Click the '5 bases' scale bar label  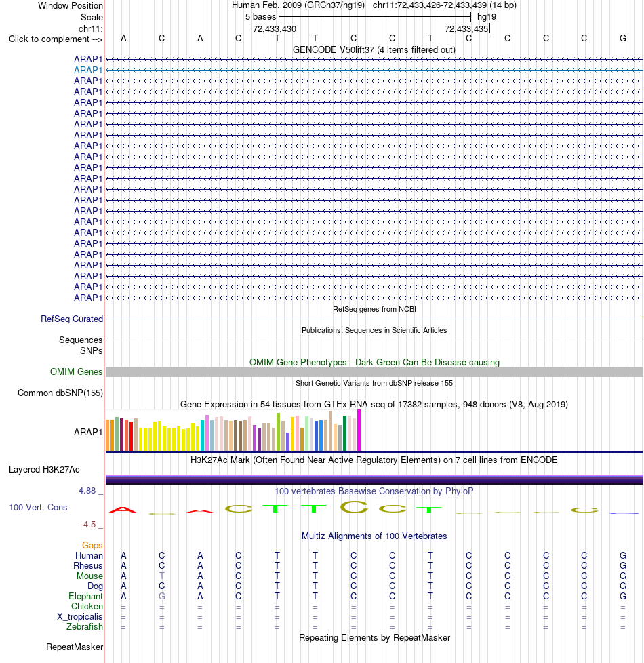point(260,17)
